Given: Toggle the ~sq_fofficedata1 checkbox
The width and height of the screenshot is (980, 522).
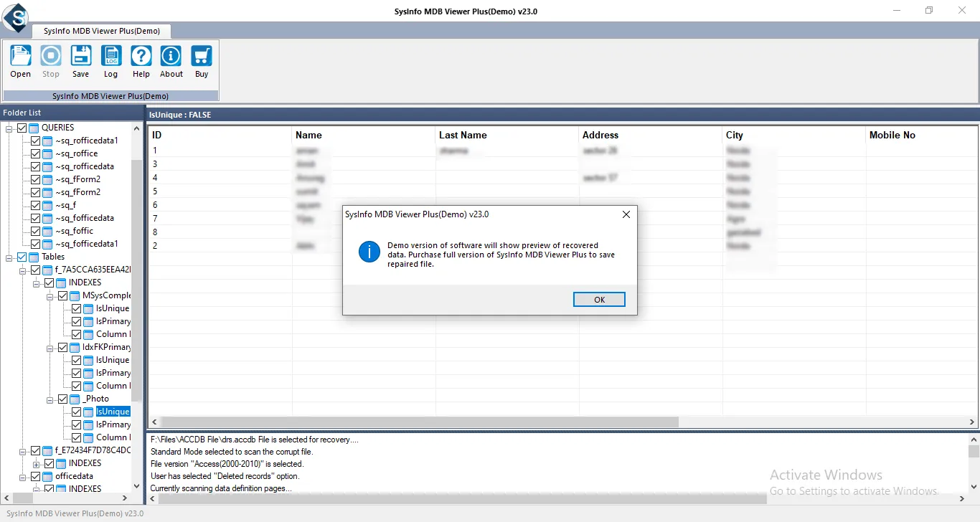Looking at the screenshot, I should 35,244.
